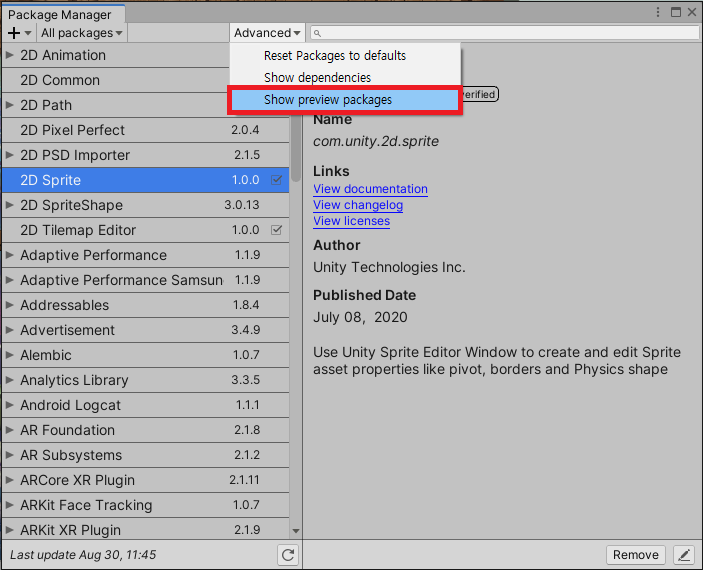Viewport: 703px width, 570px height.
Task: Click the scroll down arrow of package list
Action: click(295, 531)
